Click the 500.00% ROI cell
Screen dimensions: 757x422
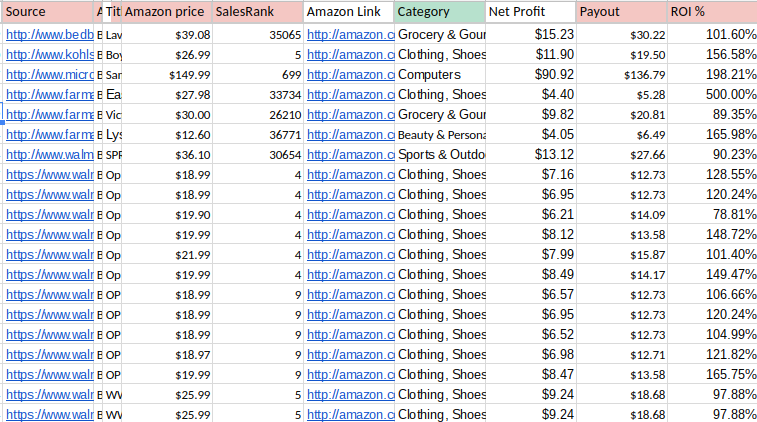pos(712,94)
